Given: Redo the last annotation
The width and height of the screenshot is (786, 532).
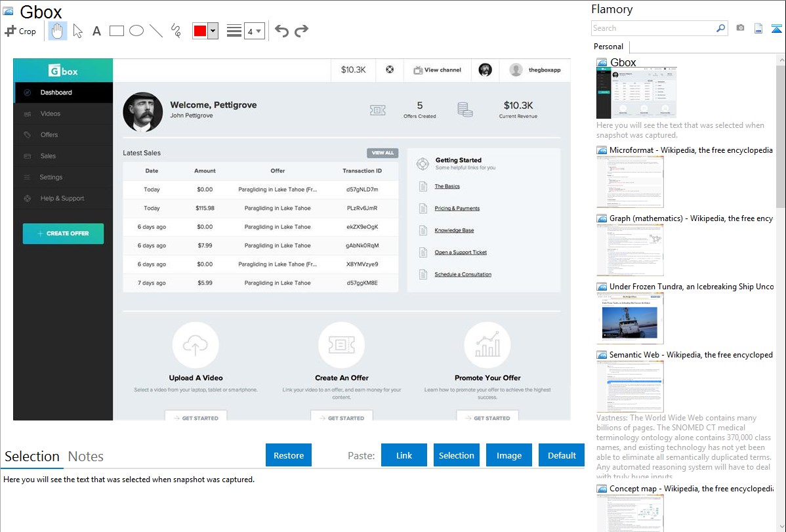Looking at the screenshot, I should click(x=301, y=31).
